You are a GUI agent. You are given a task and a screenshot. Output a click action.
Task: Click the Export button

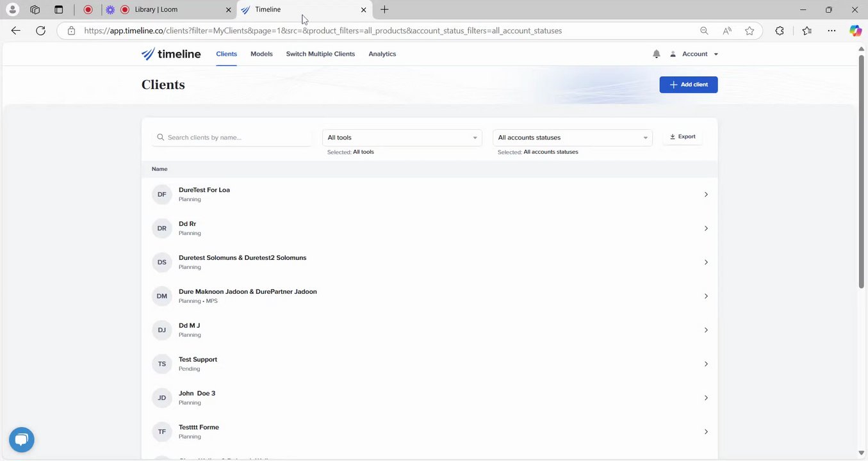coord(682,136)
